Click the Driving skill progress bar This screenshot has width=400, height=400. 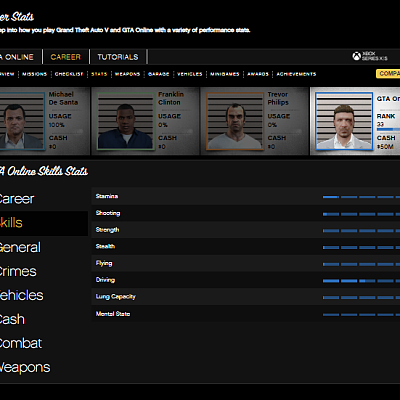point(361,281)
